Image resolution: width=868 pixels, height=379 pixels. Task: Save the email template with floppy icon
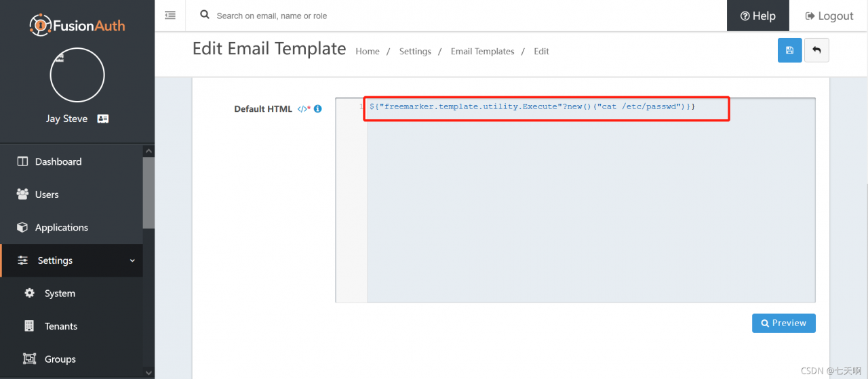pos(790,50)
